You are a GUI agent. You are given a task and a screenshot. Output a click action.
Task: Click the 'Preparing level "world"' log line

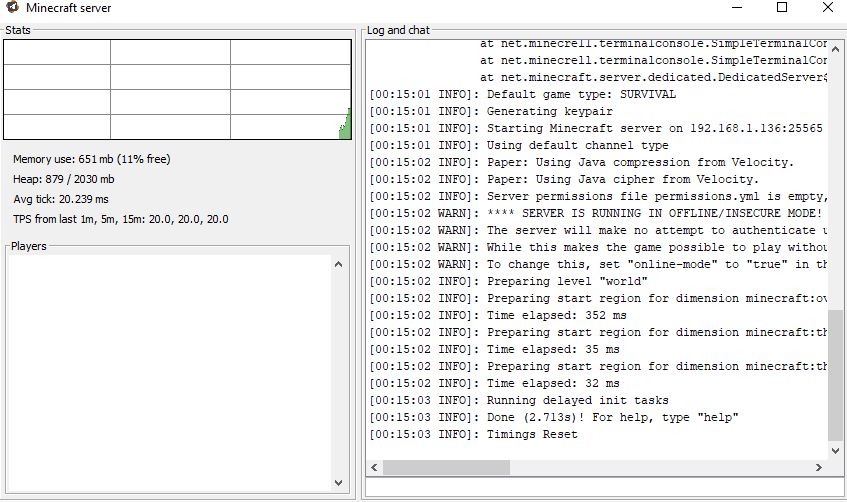(508, 281)
